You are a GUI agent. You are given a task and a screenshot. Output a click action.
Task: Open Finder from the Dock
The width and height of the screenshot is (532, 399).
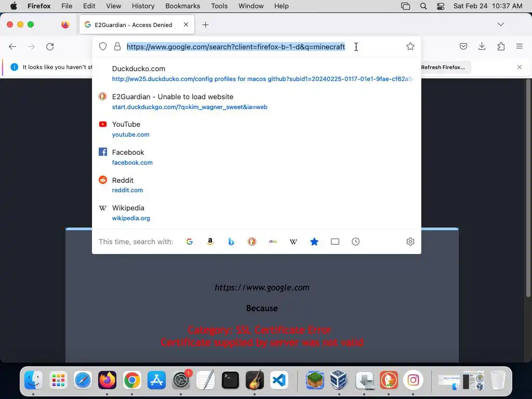33,380
